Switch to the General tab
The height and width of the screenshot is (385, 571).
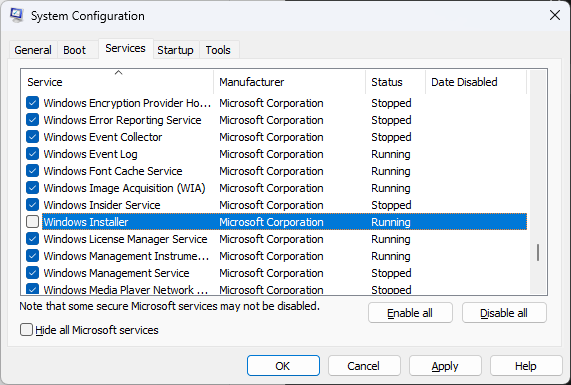33,50
